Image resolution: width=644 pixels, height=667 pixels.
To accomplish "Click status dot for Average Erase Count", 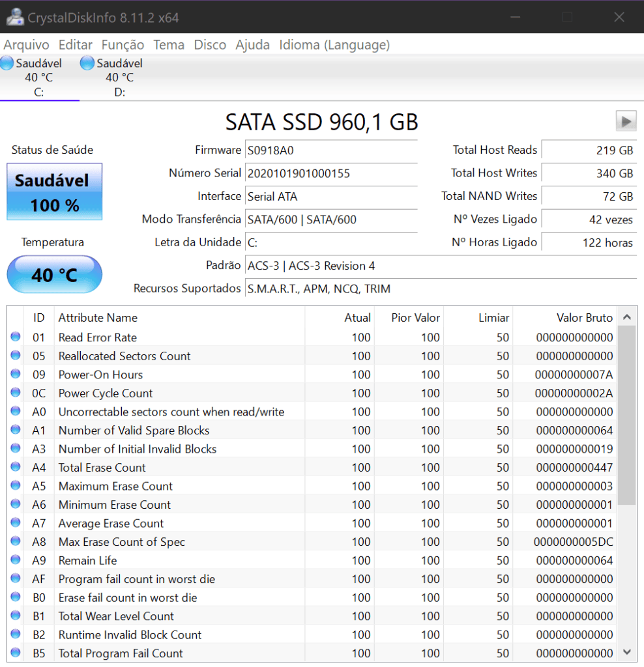I will [16, 522].
